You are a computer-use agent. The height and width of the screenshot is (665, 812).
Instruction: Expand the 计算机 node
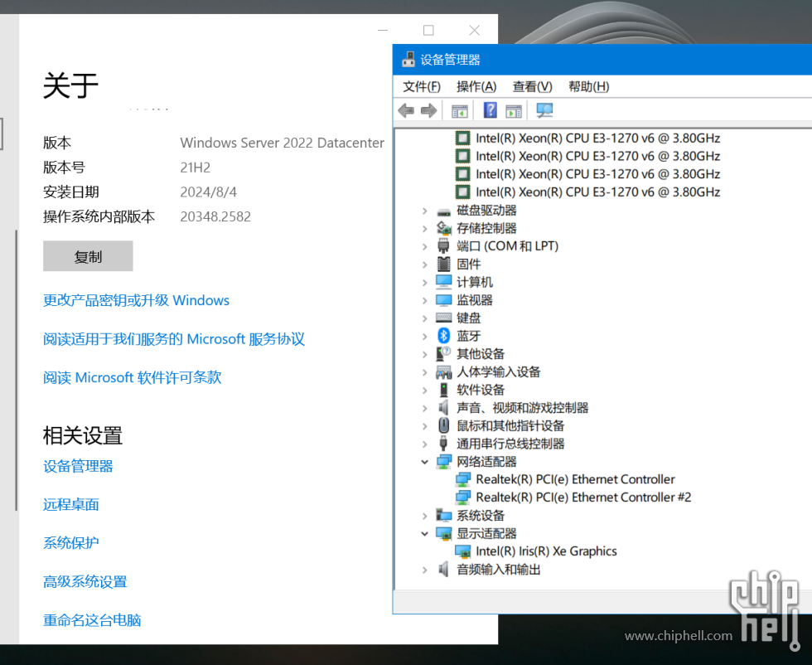pos(424,283)
